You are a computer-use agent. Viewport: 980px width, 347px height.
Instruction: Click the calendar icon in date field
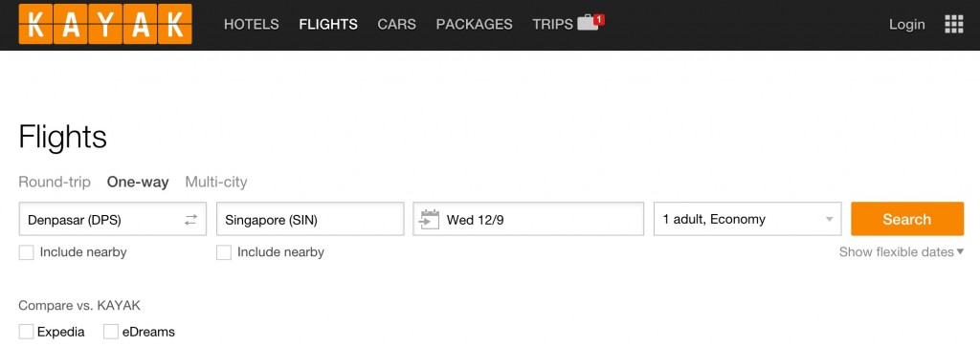pos(430,219)
